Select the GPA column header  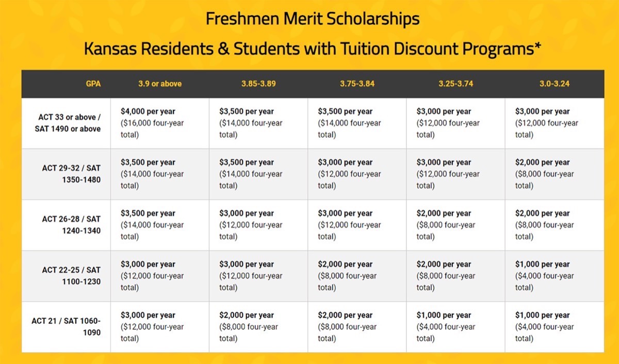pyautogui.click(x=93, y=84)
